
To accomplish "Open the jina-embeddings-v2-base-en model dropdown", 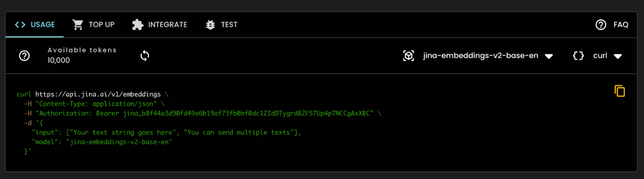I will (x=480, y=56).
